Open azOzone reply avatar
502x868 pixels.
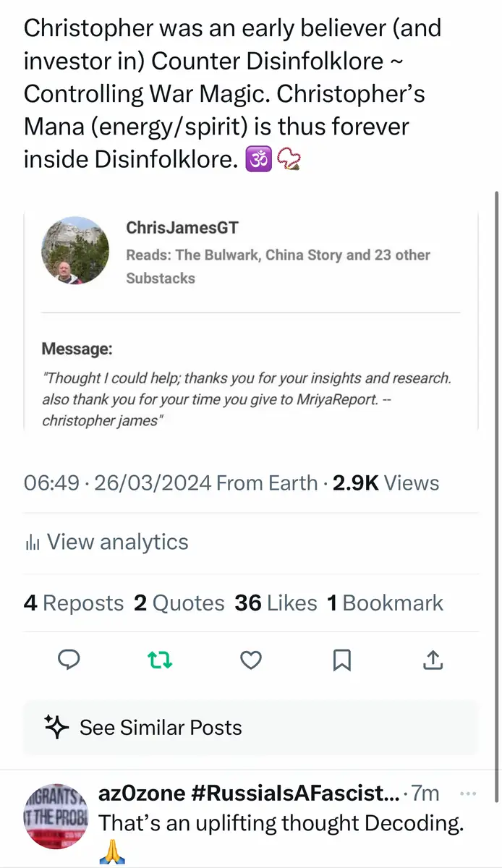pos(55,814)
